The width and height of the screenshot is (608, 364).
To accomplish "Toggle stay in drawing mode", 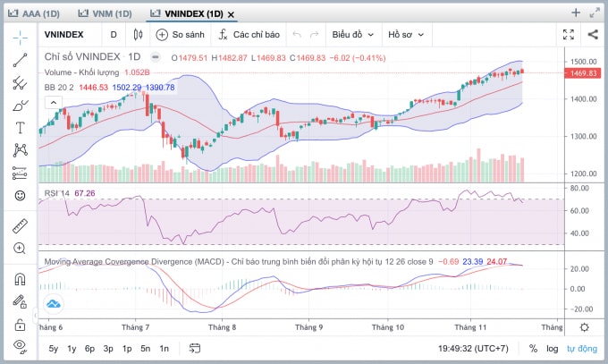I will [21, 301].
